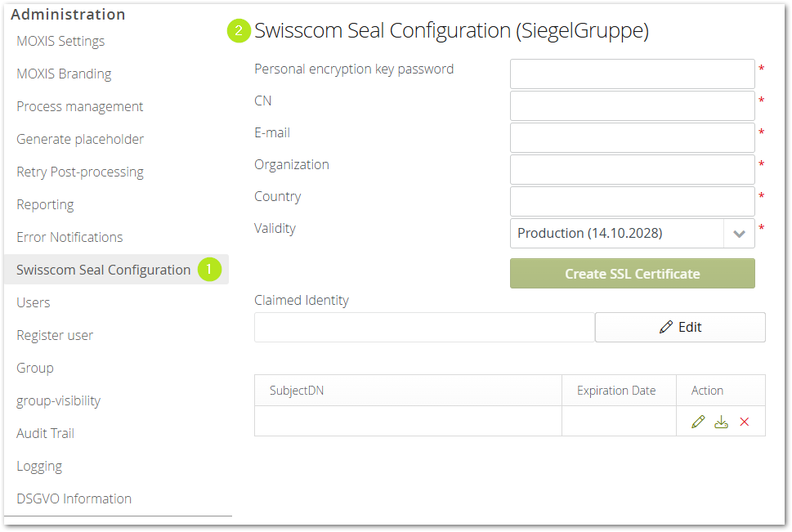The height and width of the screenshot is (532, 792).
Task: Go to MOXIS Branding menu item
Action: (x=64, y=74)
